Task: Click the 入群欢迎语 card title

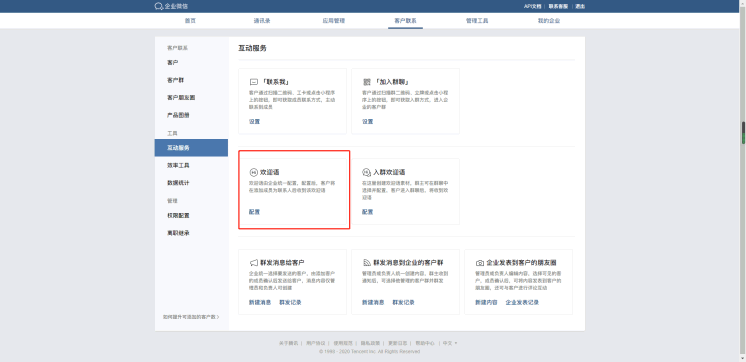Action: tap(389, 172)
